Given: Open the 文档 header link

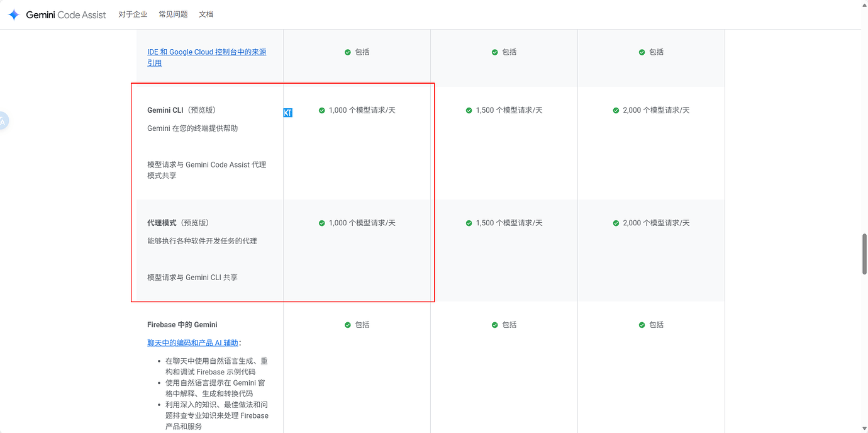Looking at the screenshot, I should 206,14.
